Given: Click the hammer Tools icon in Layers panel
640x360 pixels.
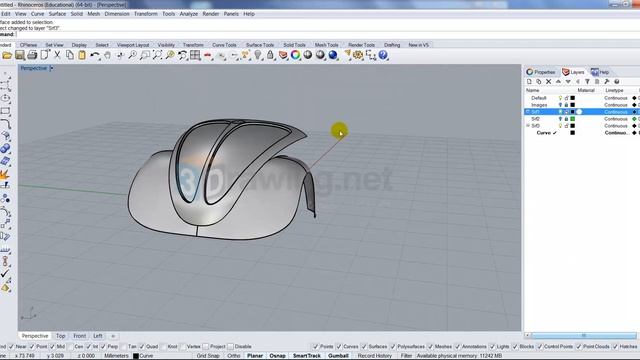Looking at the screenshot, I should 607,82.
